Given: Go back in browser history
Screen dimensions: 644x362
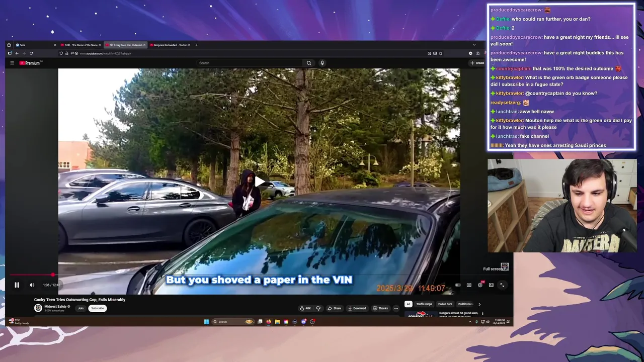Looking at the screenshot, I should [17, 53].
